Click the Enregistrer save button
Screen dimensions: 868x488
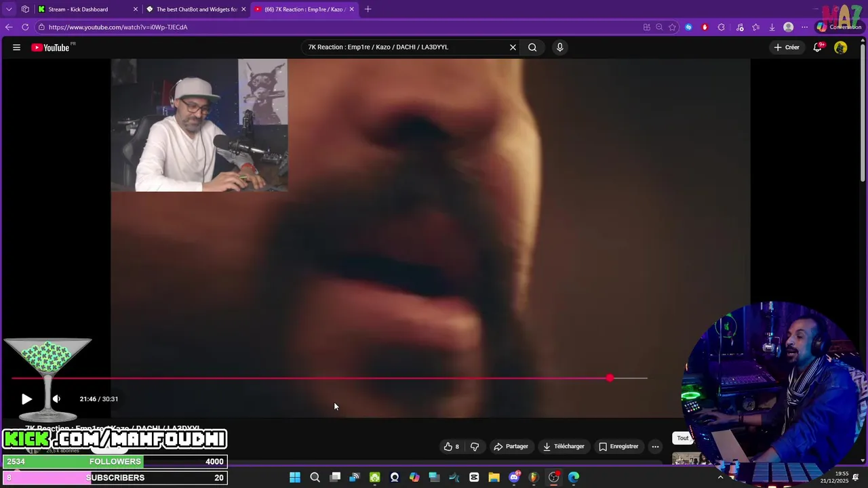pyautogui.click(x=618, y=447)
